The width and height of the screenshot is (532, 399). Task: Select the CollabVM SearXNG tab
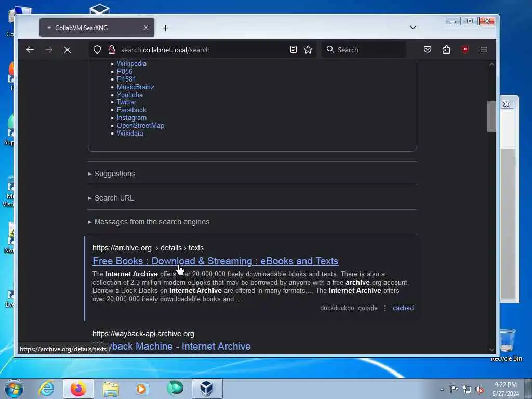point(97,28)
